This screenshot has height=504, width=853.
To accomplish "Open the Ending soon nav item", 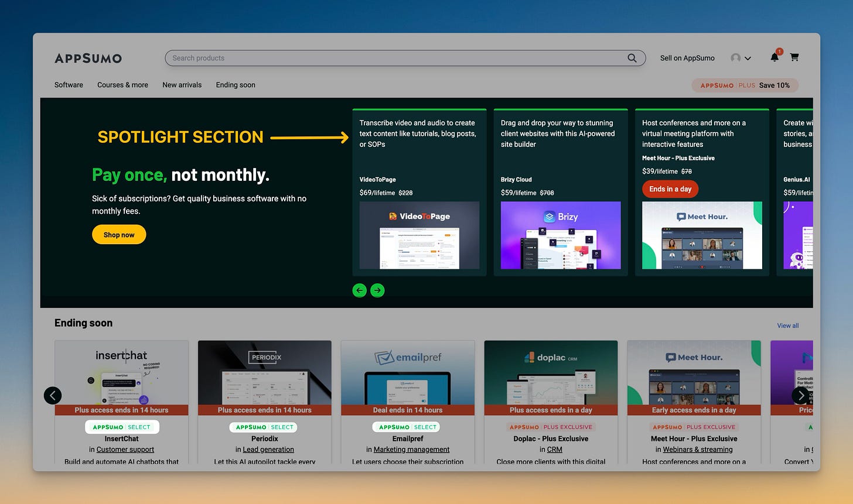I will (x=236, y=85).
